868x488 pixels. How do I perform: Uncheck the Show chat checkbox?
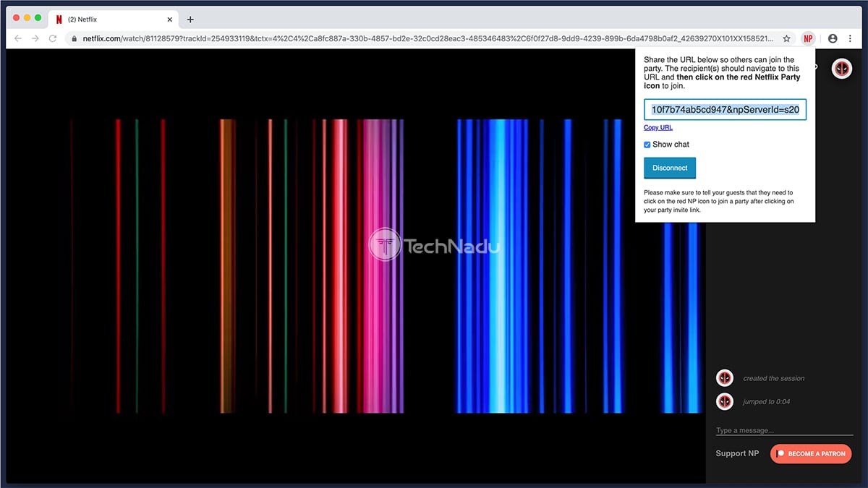pos(647,145)
